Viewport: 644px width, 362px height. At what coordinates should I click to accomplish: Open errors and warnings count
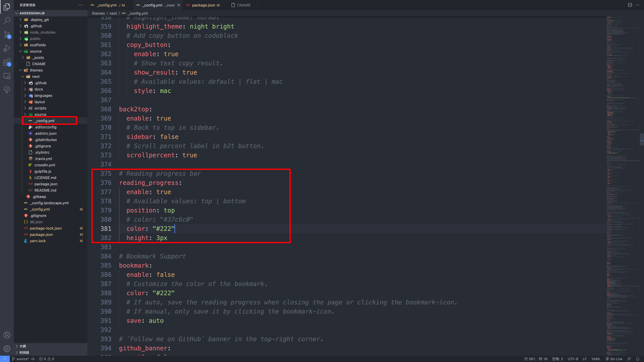47,359
